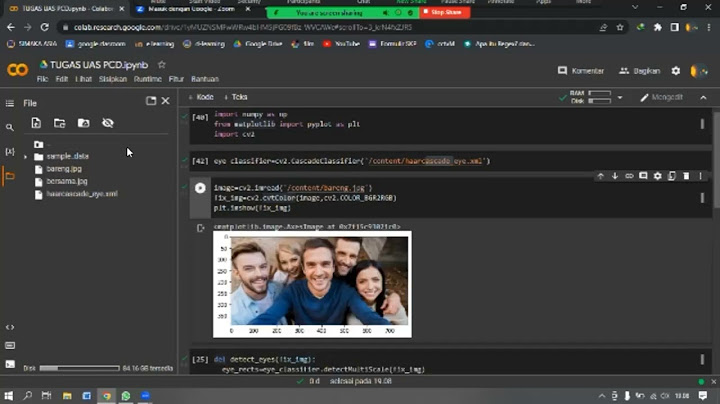Run the imread code cell

pyautogui.click(x=200, y=188)
